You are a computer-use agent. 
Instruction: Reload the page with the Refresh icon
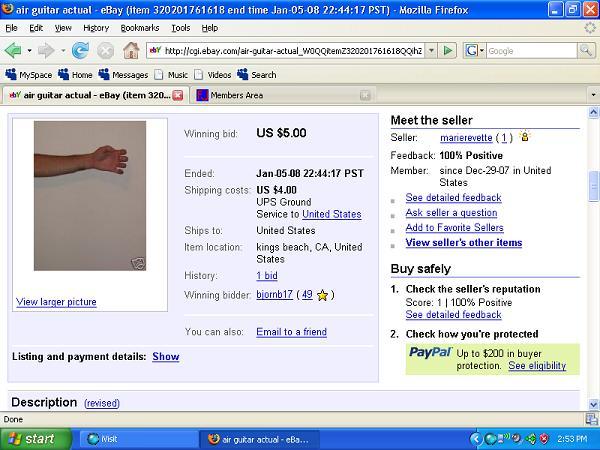[80, 51]
